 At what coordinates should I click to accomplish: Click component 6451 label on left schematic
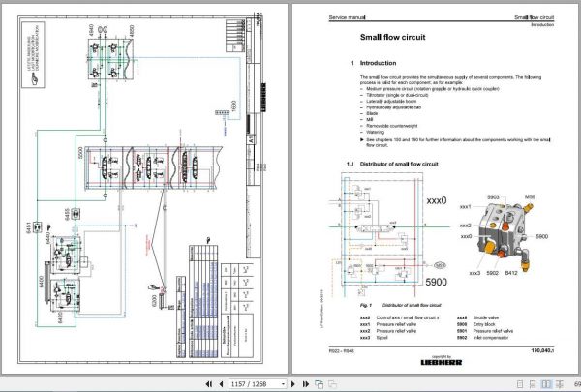coord(29,227)
